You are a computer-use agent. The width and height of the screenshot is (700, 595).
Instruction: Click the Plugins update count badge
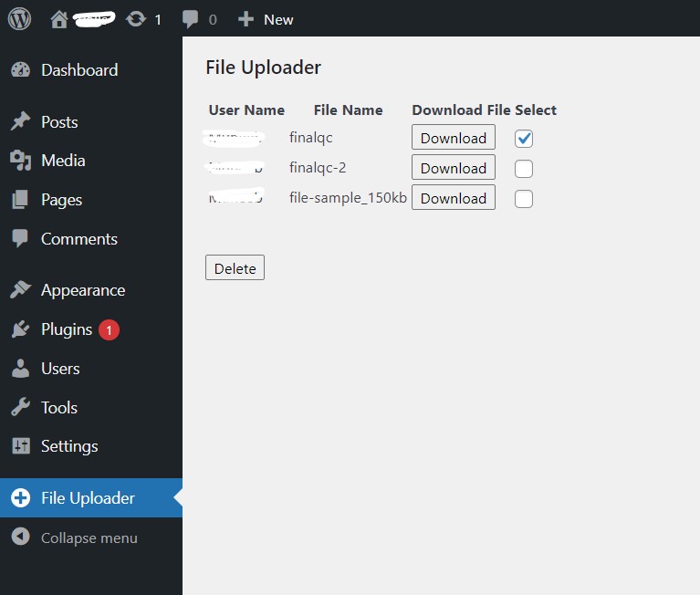tap(109, 330)
